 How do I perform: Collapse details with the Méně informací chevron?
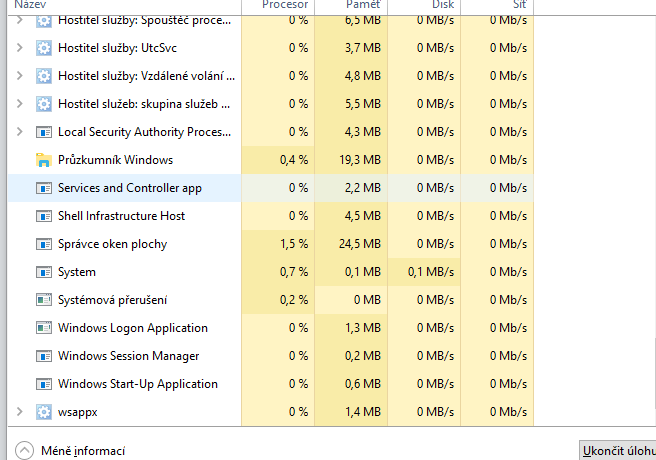coord(22,451)
